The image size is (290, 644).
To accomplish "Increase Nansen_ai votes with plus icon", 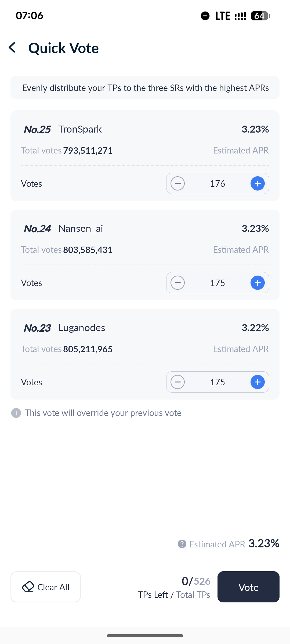I will pos(258,283).
